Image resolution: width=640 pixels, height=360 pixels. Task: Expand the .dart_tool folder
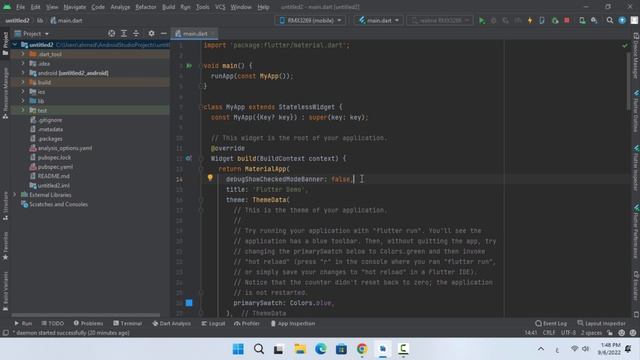pyautogui.click(x=23, y=54)
